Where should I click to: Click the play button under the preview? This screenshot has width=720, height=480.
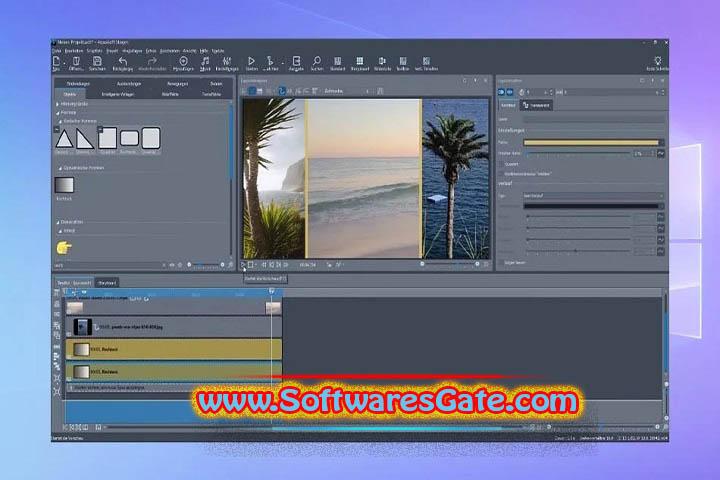243,265
